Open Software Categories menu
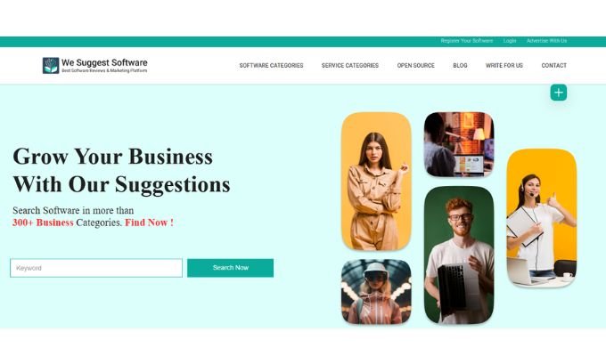 (271, 66)
